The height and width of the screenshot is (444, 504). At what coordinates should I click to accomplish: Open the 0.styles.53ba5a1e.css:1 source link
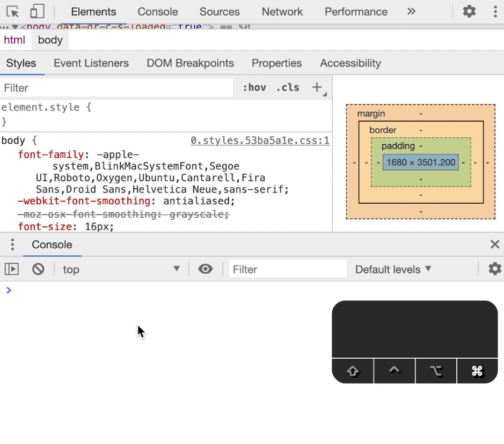[x=260, y=140]
